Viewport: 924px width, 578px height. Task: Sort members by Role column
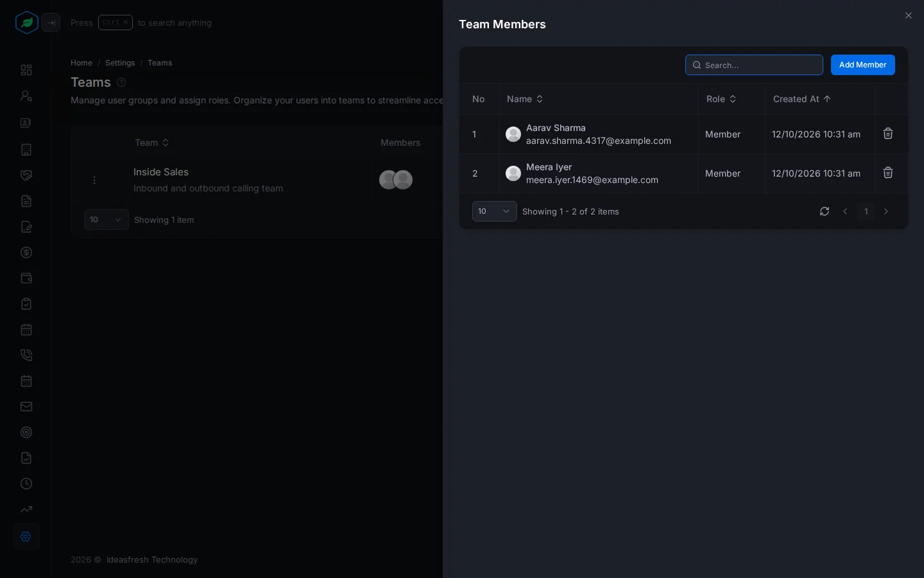point(721,99)
